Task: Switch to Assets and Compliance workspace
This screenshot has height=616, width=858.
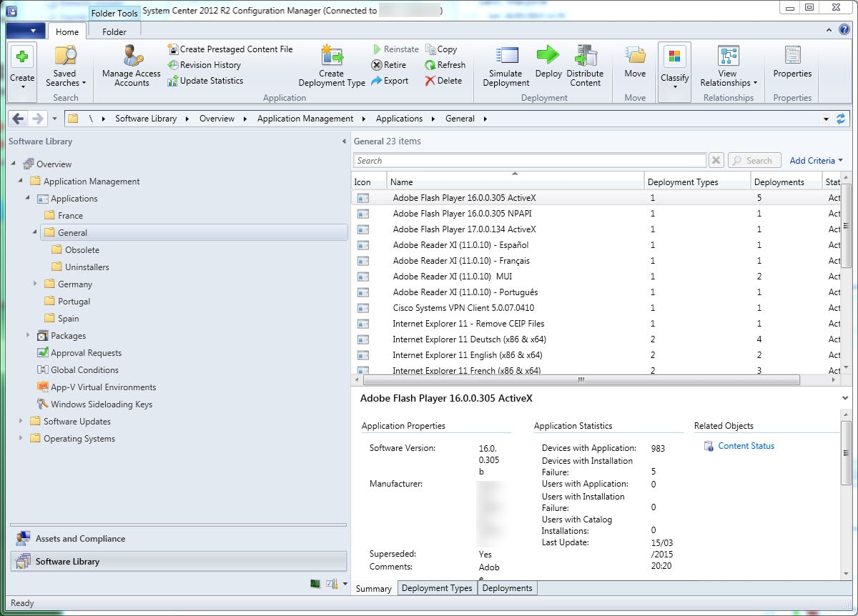Action: coord(178,538)
